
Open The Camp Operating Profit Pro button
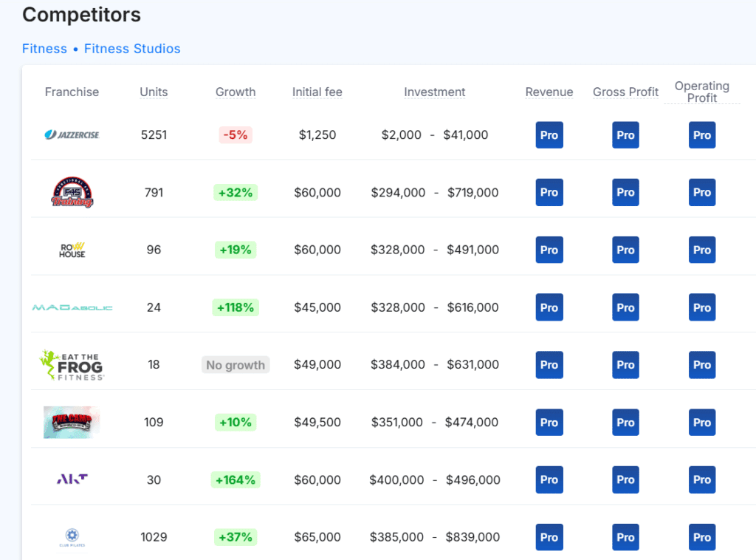point(702,423)
